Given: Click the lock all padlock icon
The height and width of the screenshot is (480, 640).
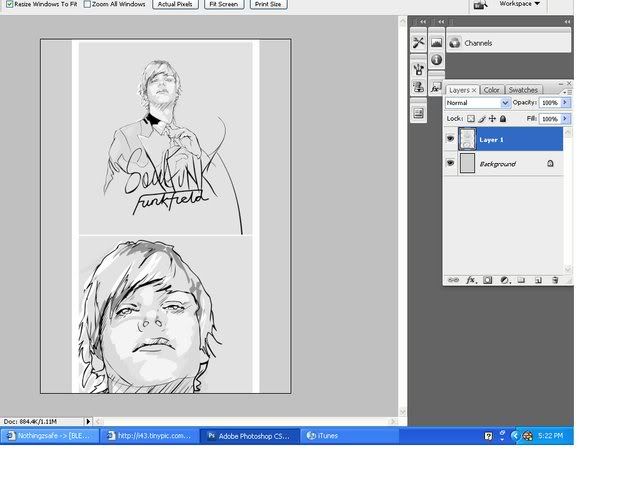Looking at the screenshot, I should (x=503, y=118).
